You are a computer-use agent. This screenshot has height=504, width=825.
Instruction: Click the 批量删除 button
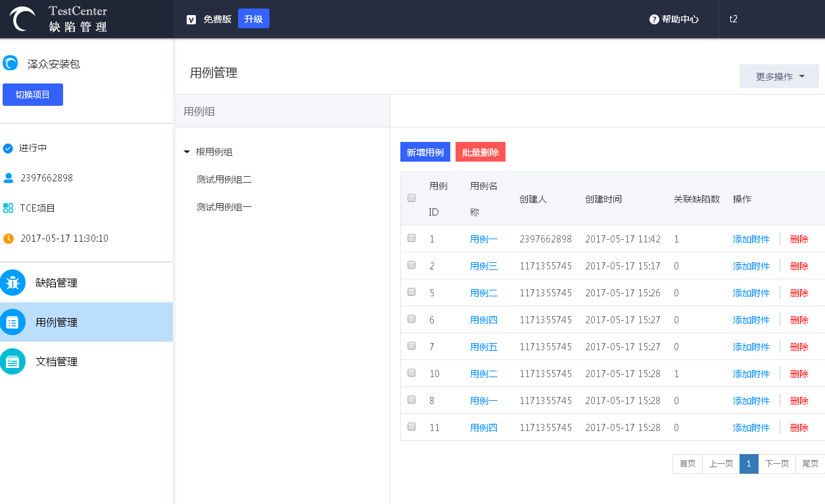480,152
